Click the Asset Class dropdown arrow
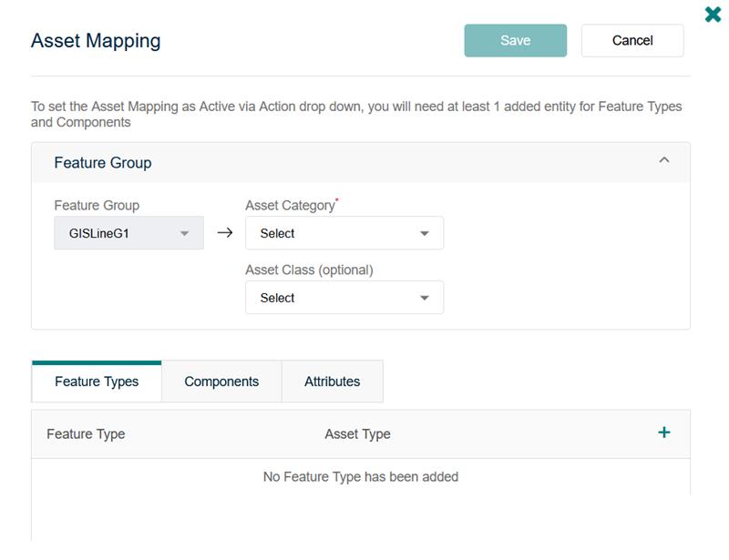Viewport: 729px width, 560px height. (x=424, y=298)
